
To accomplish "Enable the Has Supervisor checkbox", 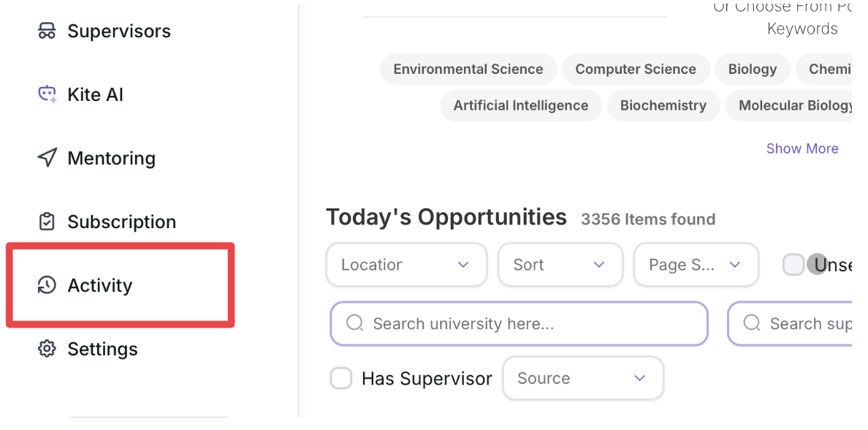I will [341, 379].
